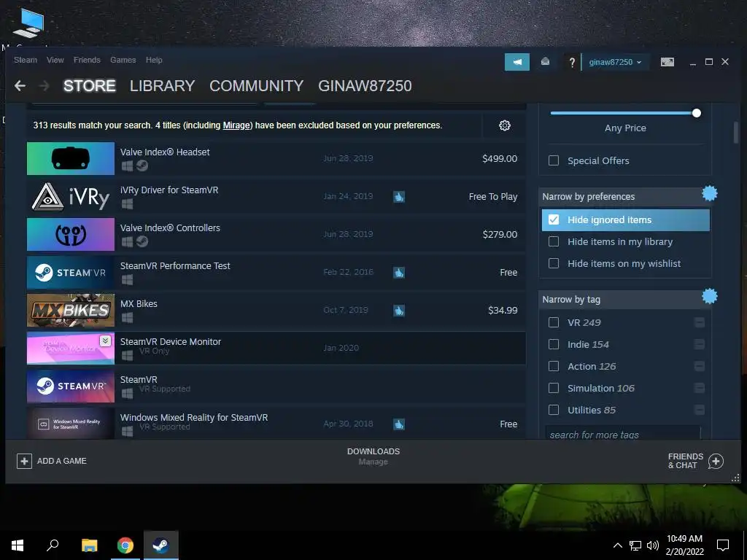The height and width of the screenshot is (560, 747).
Task: Open File Explorer from the taskbar
Action: (89, 545)
